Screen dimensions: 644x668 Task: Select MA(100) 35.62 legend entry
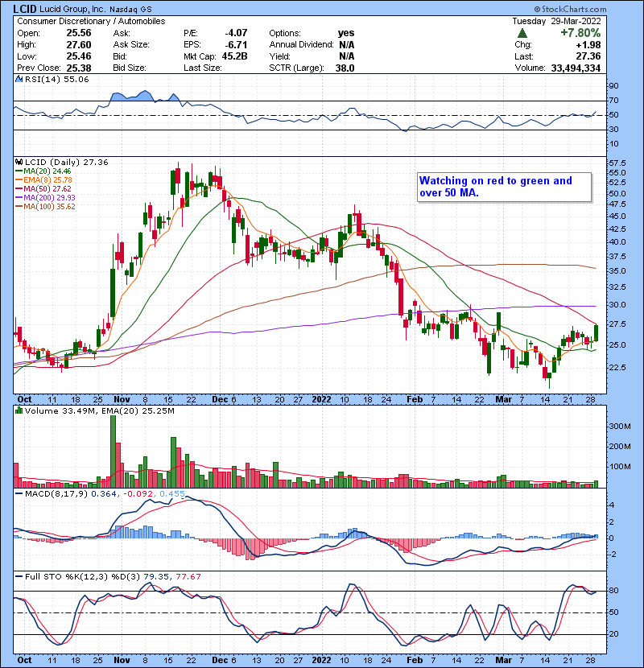[45, 207]
